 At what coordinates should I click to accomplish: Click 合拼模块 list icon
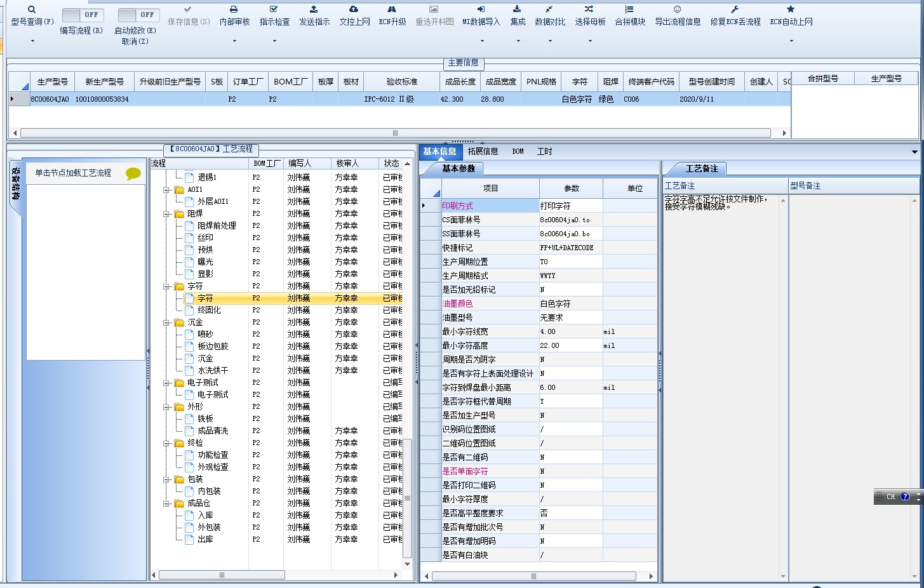(x=629, y=10)
